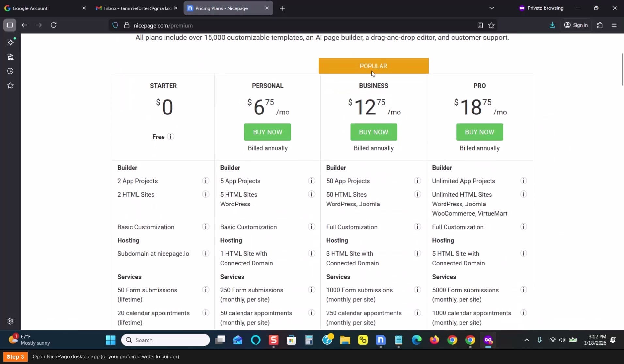Click info icon for 3 HTML Site hosting
The image size is (624, 364).
417,253
